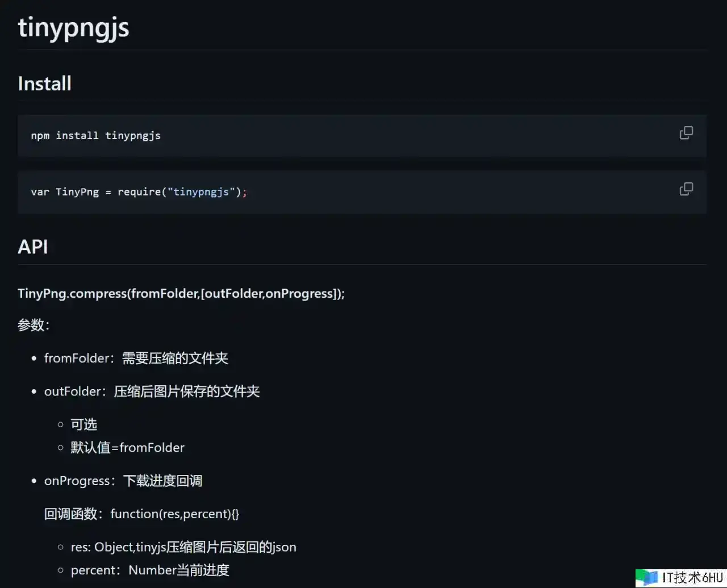
Task: Click the '默认值=fromFolder' sub-item
Action: point(128,448)
